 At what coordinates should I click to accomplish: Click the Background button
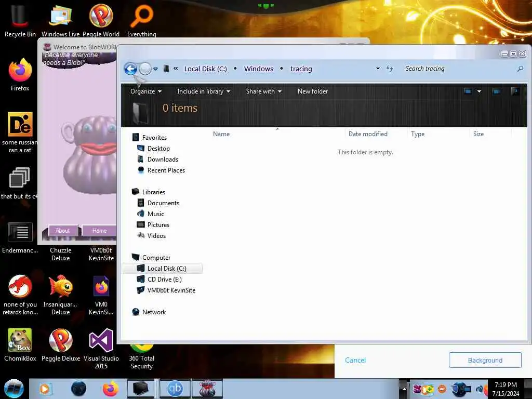click(485, 360)
